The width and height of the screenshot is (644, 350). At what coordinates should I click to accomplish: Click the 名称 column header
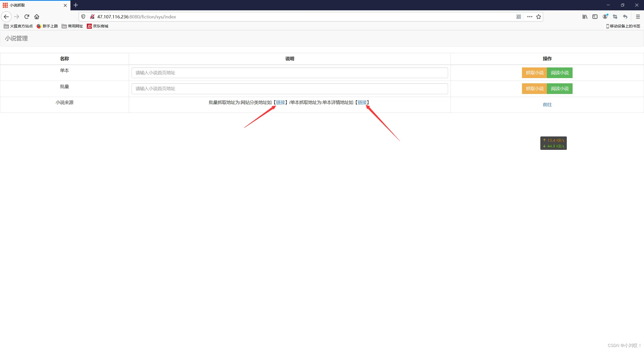[64, 59]
